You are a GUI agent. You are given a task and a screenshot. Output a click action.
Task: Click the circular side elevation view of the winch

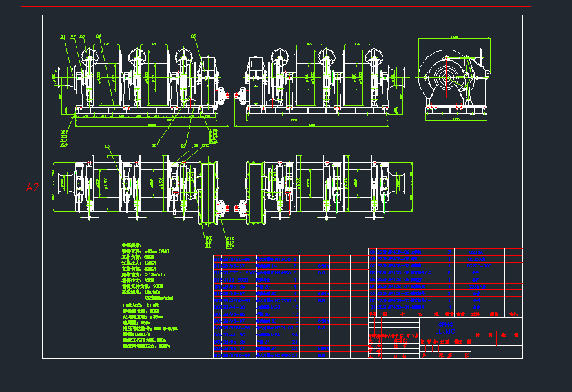click(445, 78)
